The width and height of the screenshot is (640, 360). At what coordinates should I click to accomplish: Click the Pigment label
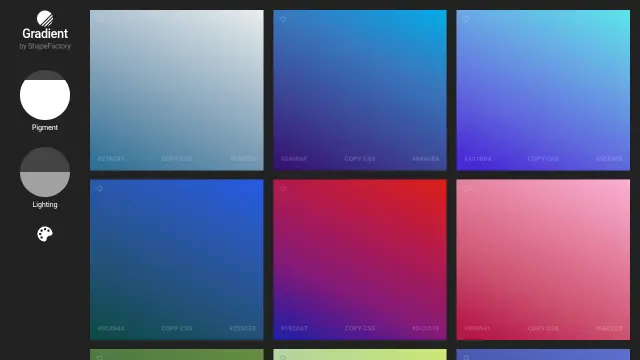(45, 127)
